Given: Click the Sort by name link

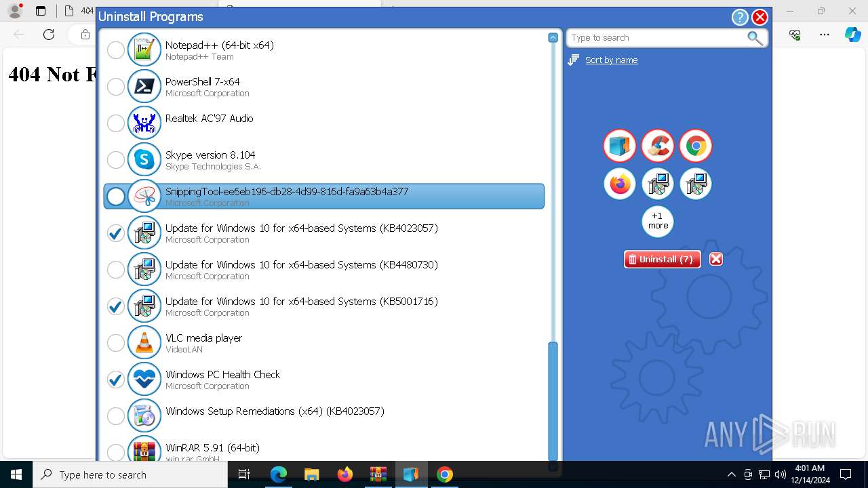Looking at the screenshot, I should point(612,60).
